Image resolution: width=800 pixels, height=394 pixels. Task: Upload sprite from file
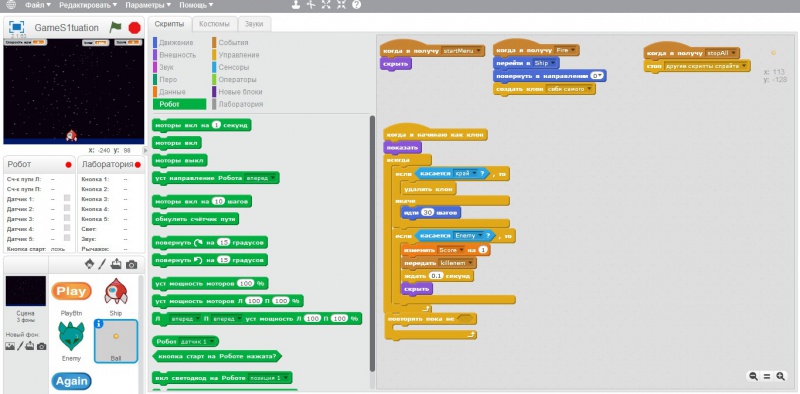point(116,264)
